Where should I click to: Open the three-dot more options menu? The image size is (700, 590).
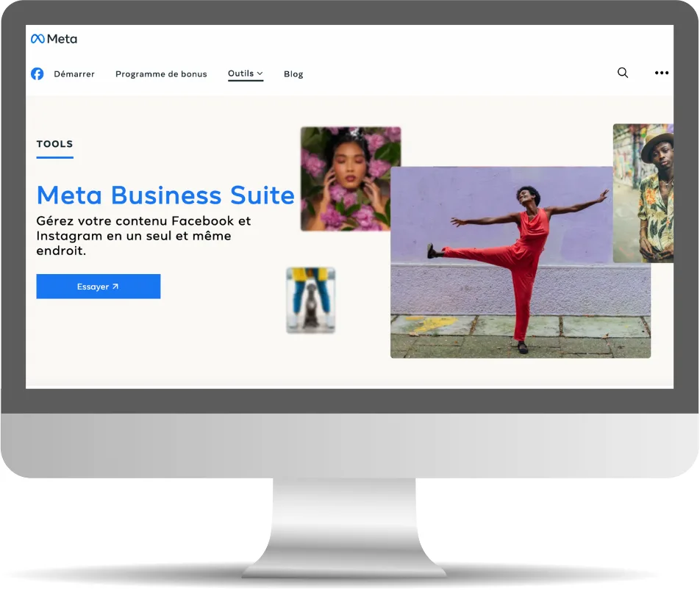[x=662, y=73]
